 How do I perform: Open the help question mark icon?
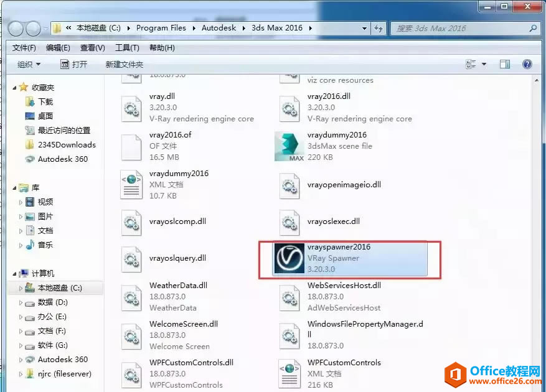coord(527,64)
